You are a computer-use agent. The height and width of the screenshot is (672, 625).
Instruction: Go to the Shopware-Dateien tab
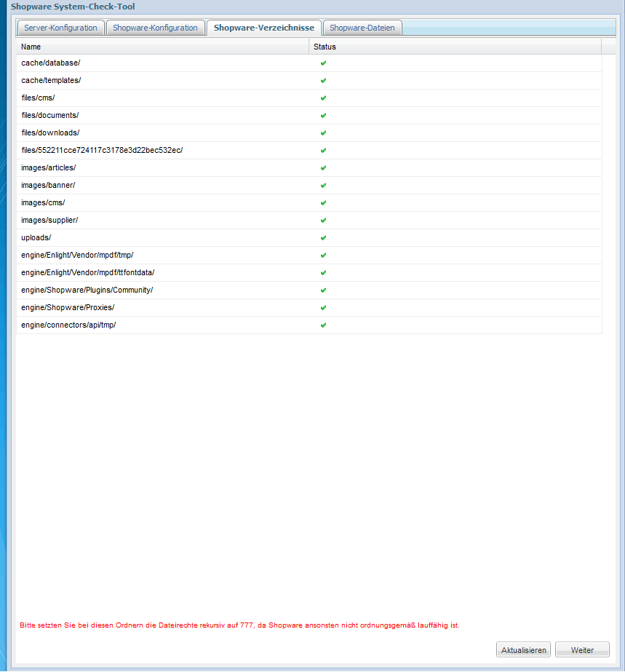pos(362,28)
